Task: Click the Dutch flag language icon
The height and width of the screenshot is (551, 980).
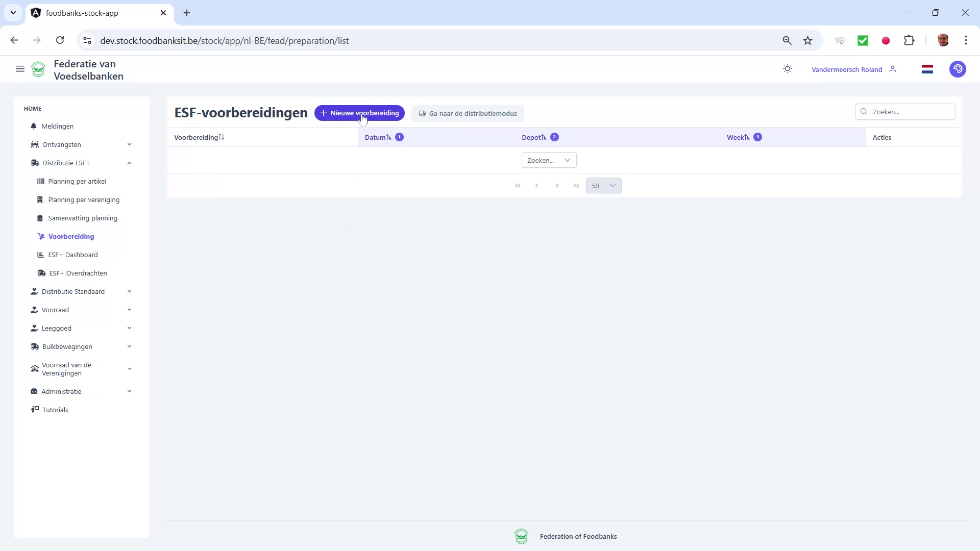Action: (927, 69)
